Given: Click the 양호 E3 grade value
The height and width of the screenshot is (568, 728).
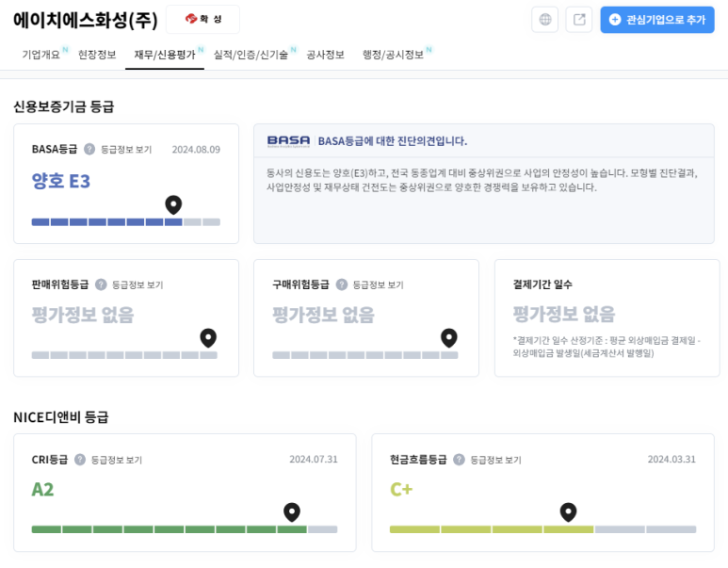Looking at the screenshot, I should coord(61,181).
